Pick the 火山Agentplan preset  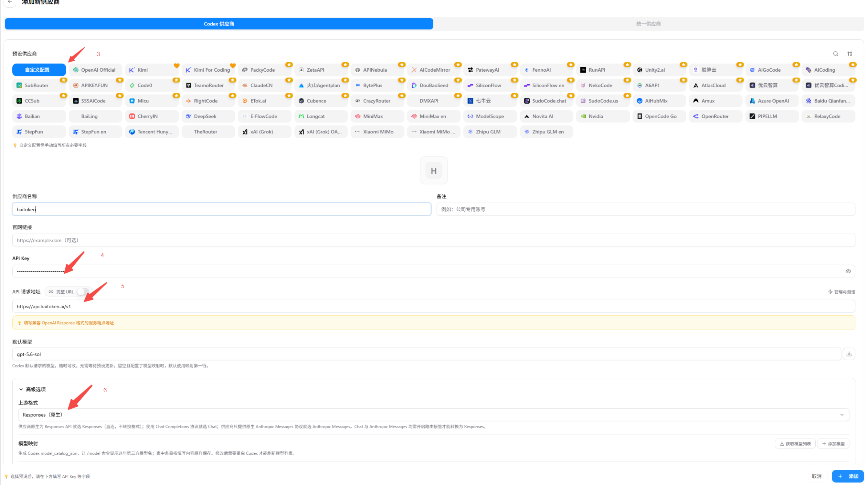point(321,85)
